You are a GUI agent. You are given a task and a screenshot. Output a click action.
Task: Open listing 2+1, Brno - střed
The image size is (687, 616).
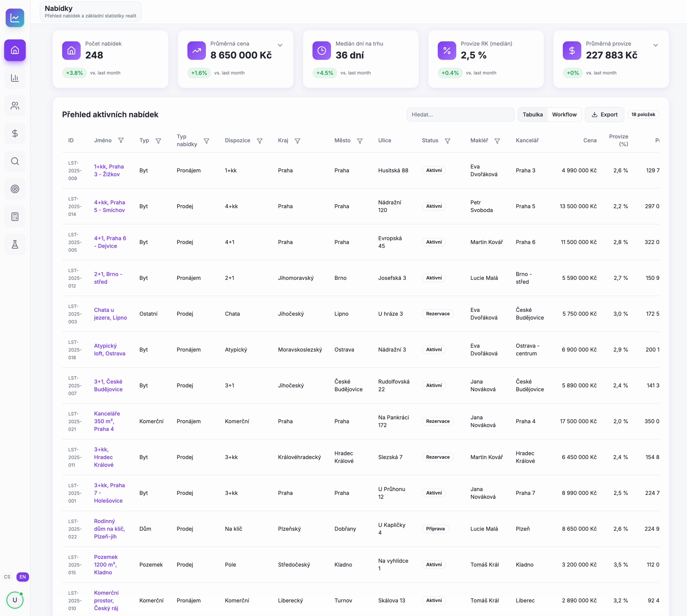(108, 278)
